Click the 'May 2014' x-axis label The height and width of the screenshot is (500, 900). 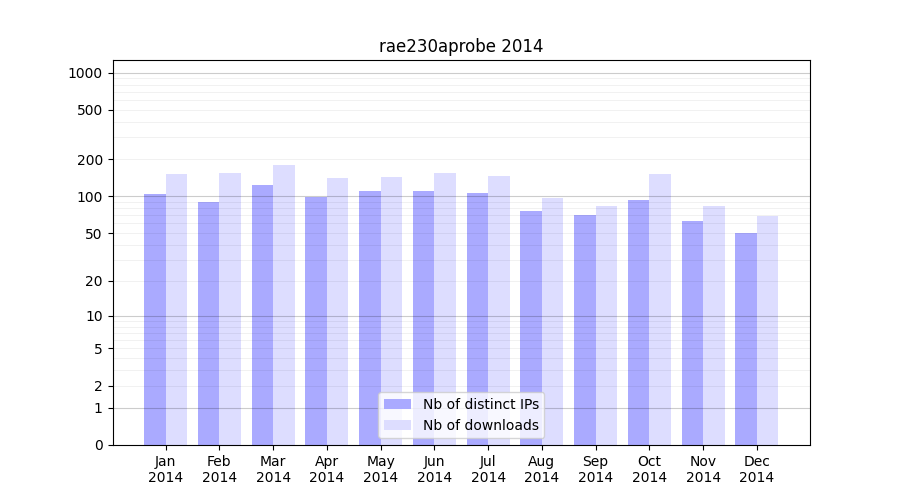point(381,469)
